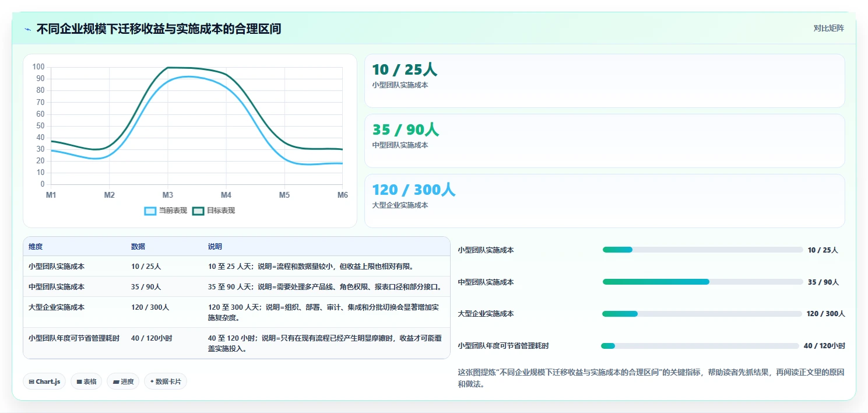Click M3 label on chart x-axis

click(x=168, y=195)
